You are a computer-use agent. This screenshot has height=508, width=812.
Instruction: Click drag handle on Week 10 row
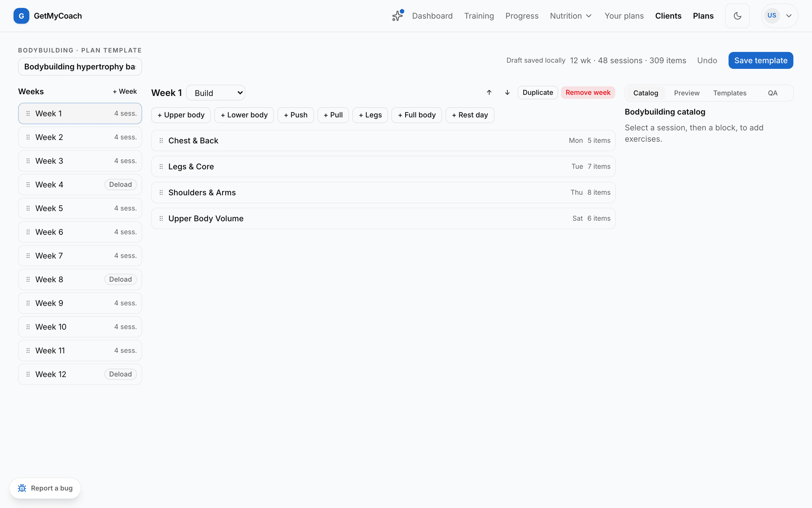click(28, 327)
